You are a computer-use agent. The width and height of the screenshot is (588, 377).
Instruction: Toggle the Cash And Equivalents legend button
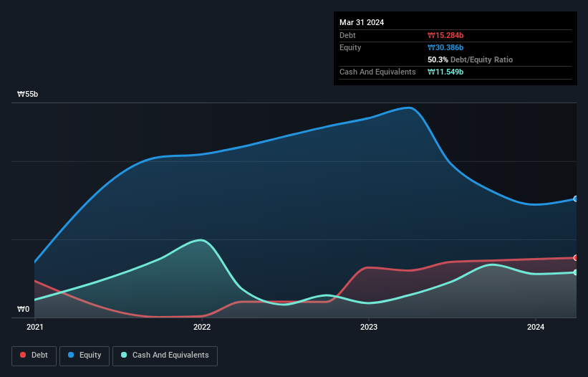[165, 355]
